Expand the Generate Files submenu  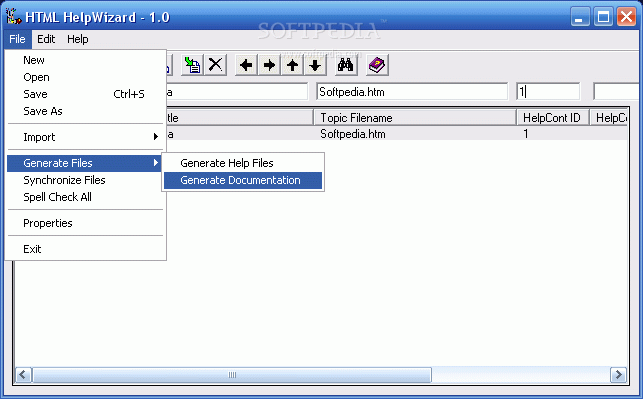pyautogui.click(x=85, y=163)
